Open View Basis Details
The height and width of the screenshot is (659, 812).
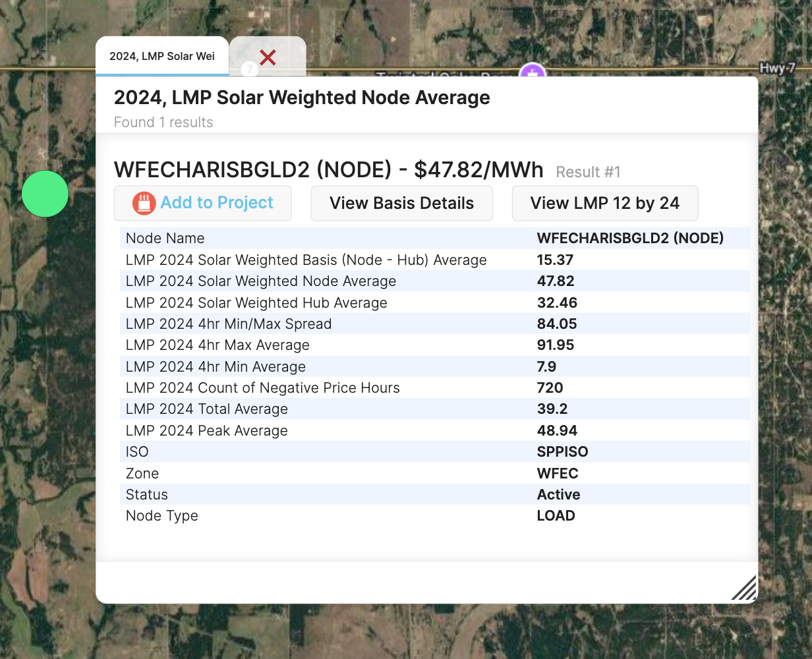click(401, 204)
